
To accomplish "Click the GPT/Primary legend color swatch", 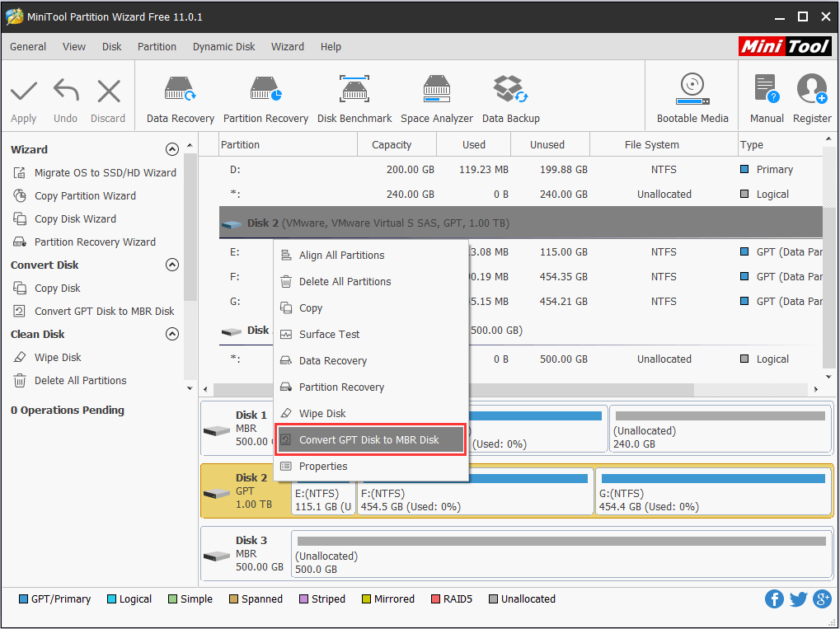I will tap(23, 599).
